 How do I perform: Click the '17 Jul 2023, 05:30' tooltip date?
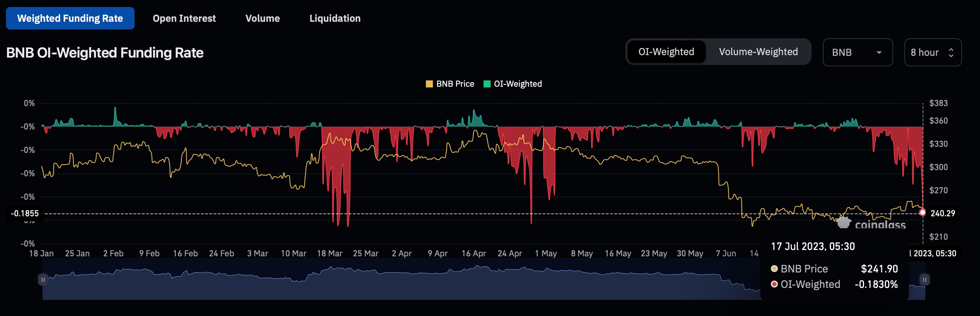[813, 246]
